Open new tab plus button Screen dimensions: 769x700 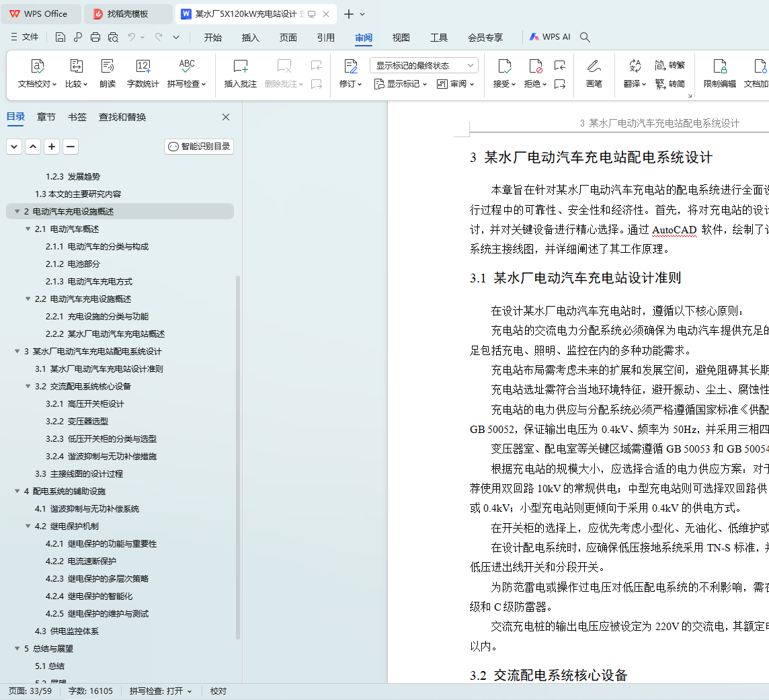pyautogui.click(x=349, y=14)
